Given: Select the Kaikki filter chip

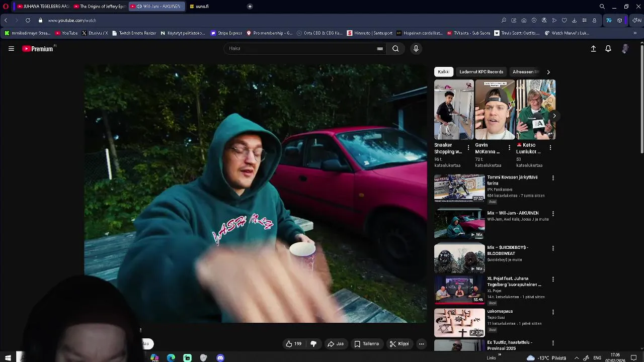Looking at the screenshot, I should click(443, 72).
